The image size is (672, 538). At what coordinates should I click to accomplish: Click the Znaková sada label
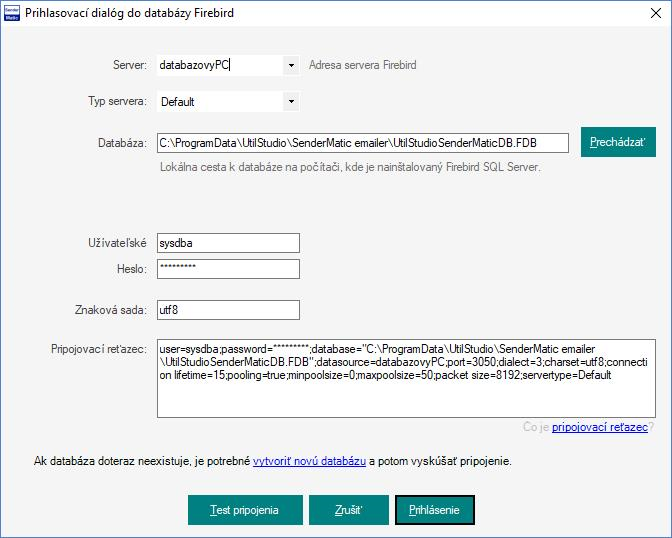pos(111,310)
